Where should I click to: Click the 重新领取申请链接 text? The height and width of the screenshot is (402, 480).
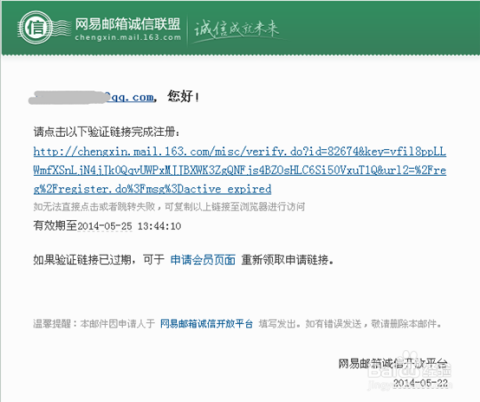pyautogui.click(x=287, y=260)
